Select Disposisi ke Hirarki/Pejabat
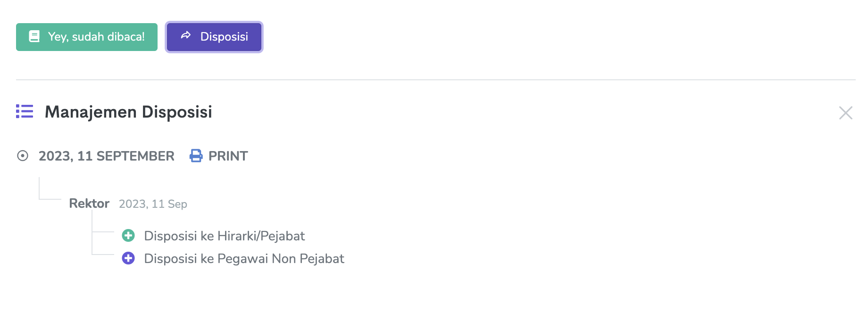 pos(224,236)
